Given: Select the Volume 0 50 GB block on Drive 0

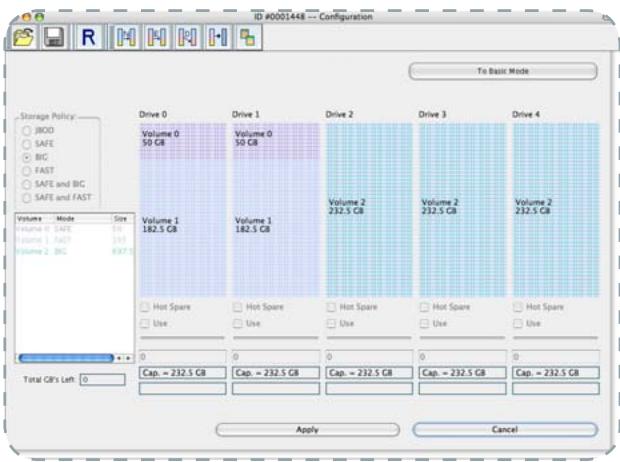Looking at the screenshot, I should [183, 141].
